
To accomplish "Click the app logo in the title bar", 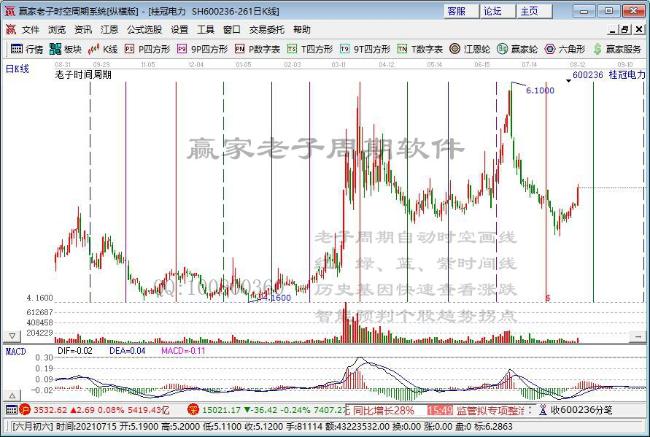I will pos(10,11).
